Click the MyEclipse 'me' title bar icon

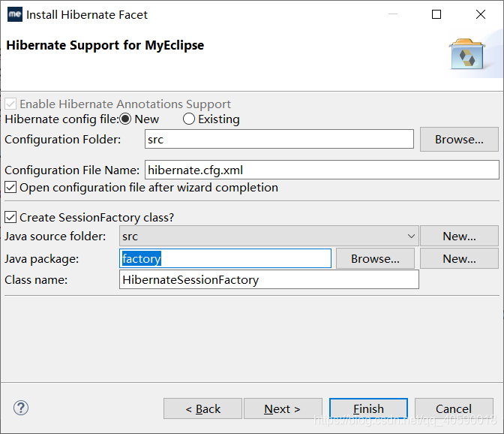point(15,14)
